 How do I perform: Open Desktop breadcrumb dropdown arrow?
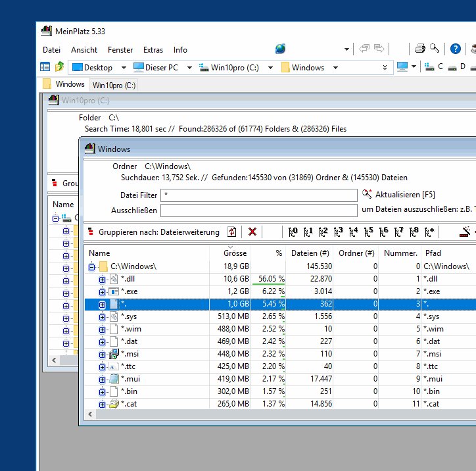[124, 68]
